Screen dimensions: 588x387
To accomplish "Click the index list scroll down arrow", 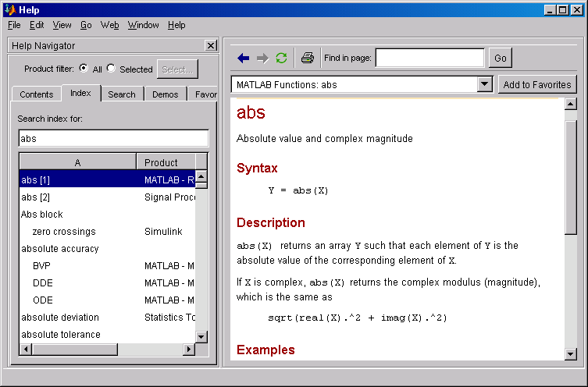I will pos(201,337).
